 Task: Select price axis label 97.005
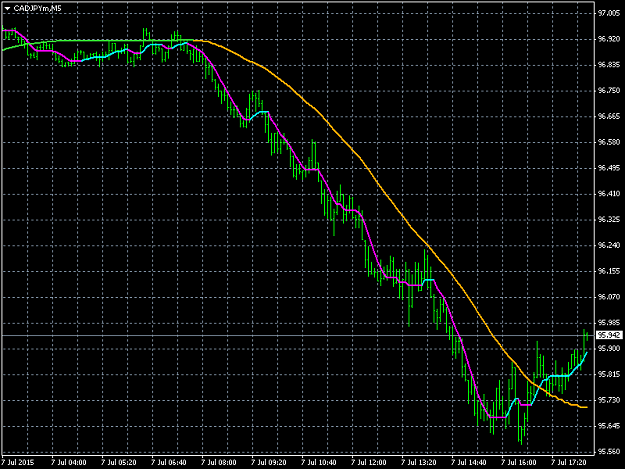pyautogui.click(x=609, y=14)
